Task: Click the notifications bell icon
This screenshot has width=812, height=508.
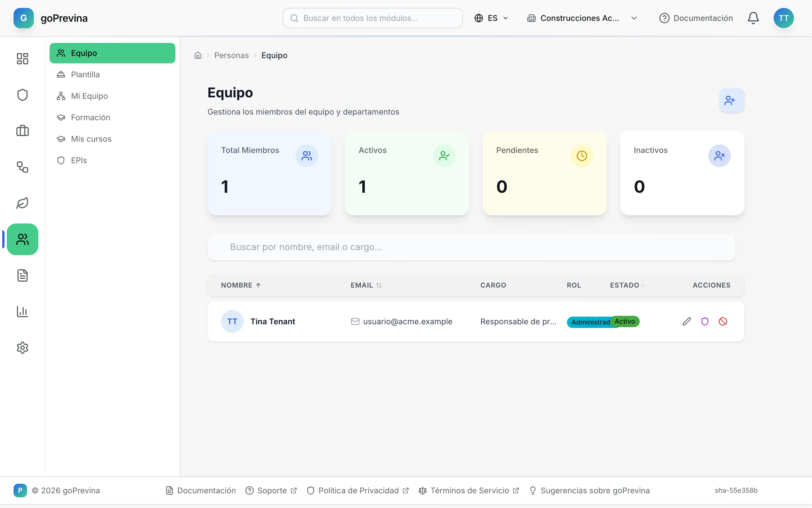Action: click(x=753, y=18)
